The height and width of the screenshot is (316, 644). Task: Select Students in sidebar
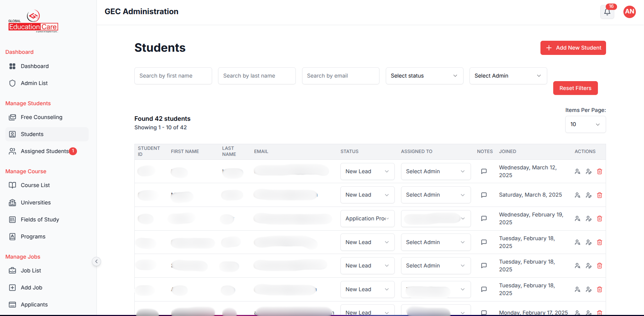click(47, 134)
